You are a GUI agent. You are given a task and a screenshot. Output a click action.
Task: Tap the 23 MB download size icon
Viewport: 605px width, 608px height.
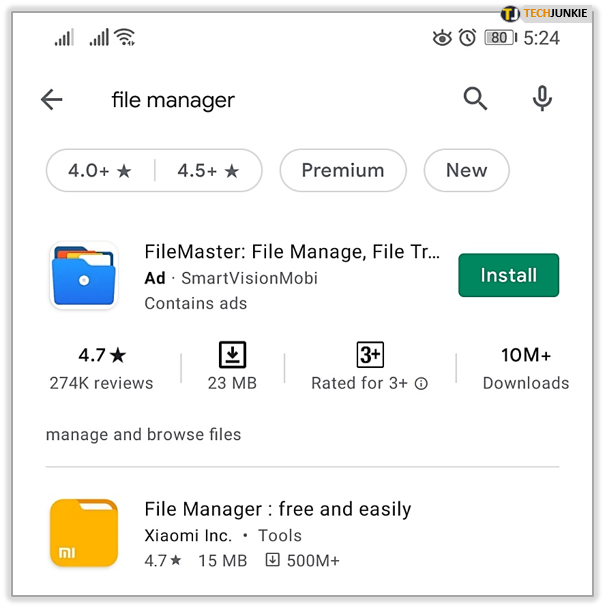pos(232,354)
